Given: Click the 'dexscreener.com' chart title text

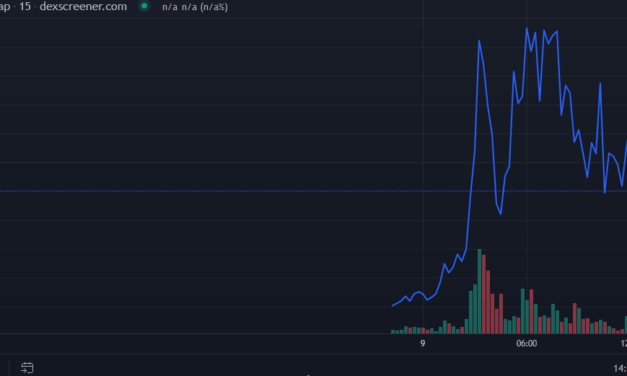Looking at the screenshot, I should (83, 6).
